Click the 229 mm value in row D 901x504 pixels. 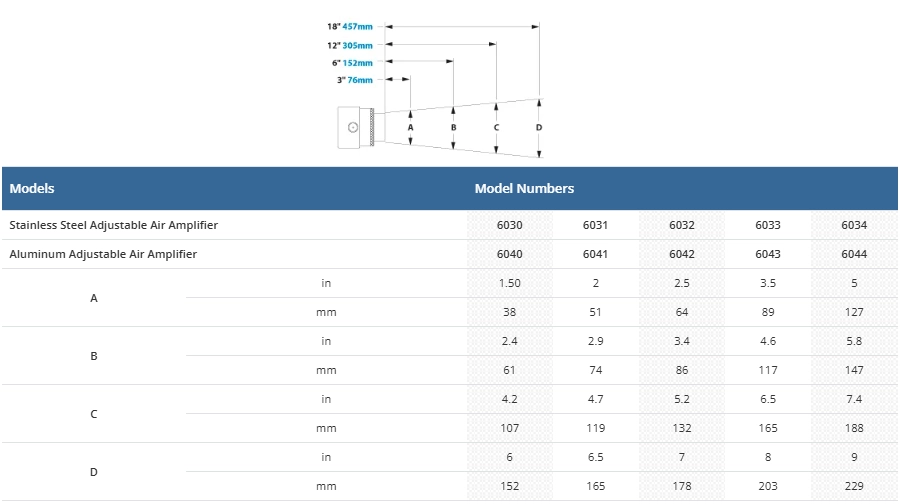854,486
